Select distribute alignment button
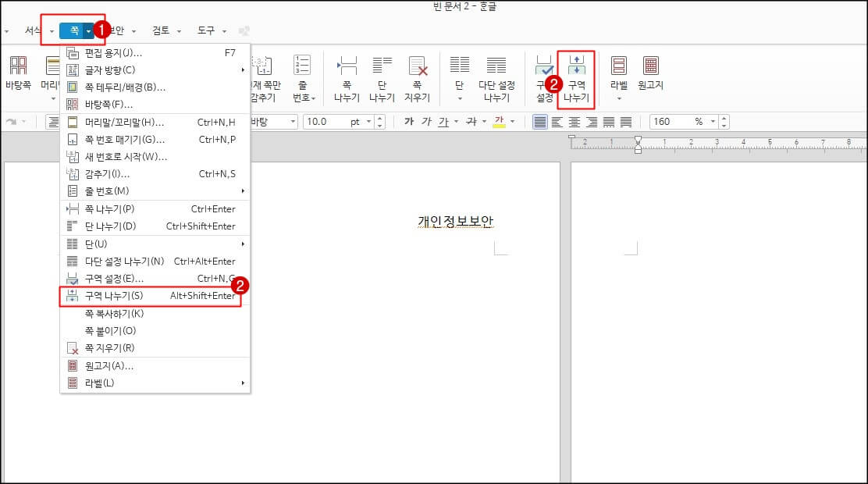The width and height of the screenshot is (868, 484). pyautogui.click(x=609, y=122)
